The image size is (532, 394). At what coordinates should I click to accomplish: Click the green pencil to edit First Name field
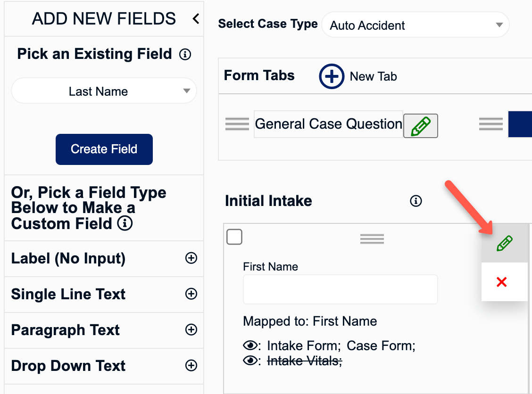pos(504,243)
